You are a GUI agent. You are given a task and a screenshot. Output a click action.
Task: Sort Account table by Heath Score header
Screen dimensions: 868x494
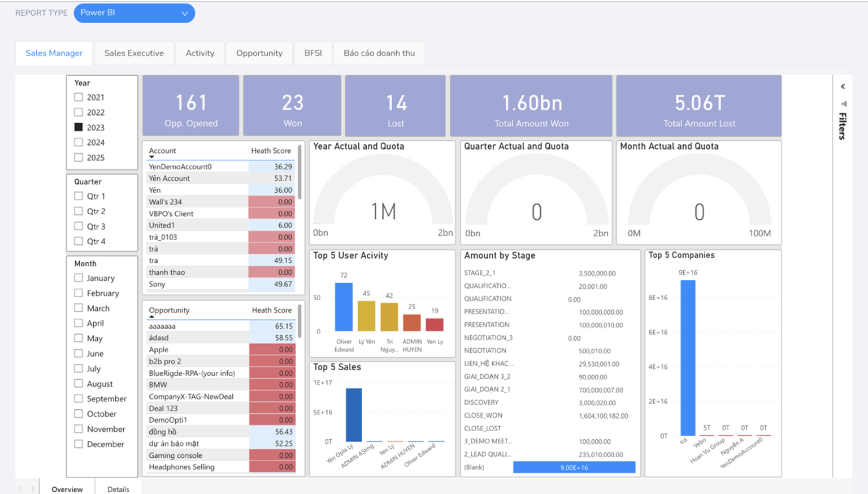point(271,151)
